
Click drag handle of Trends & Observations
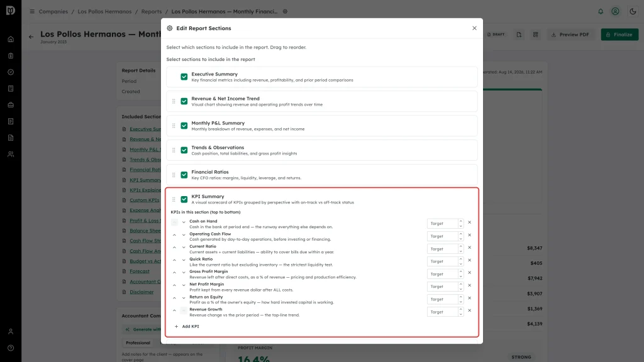[x=174, y=150]
